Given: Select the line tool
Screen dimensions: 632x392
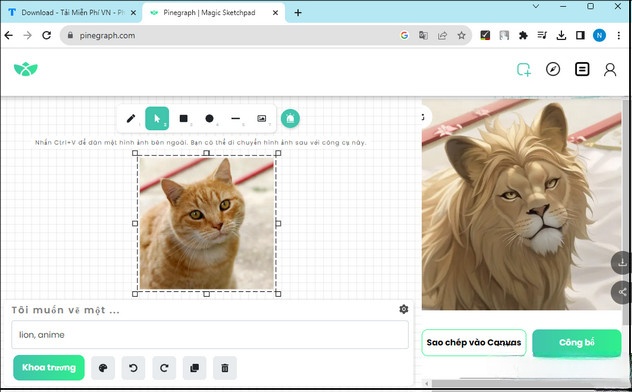Looking at the screenshot, I should (236, 118).
